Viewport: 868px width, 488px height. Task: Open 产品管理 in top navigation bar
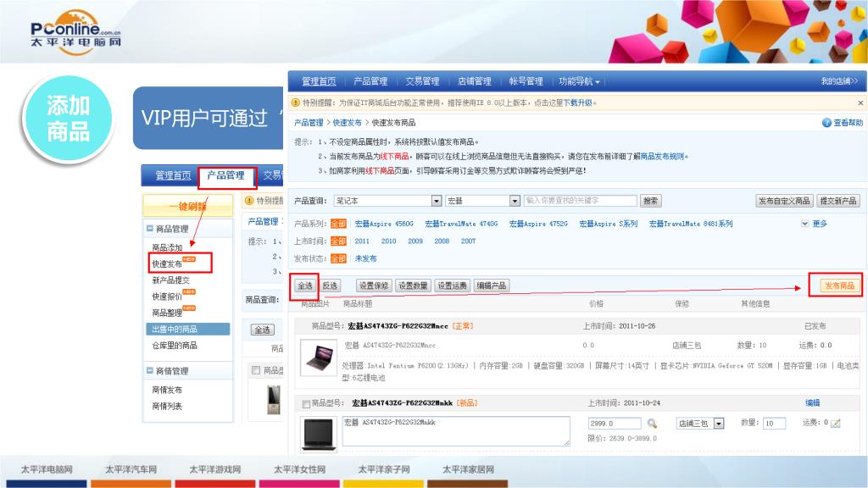[x=370, y=81]
